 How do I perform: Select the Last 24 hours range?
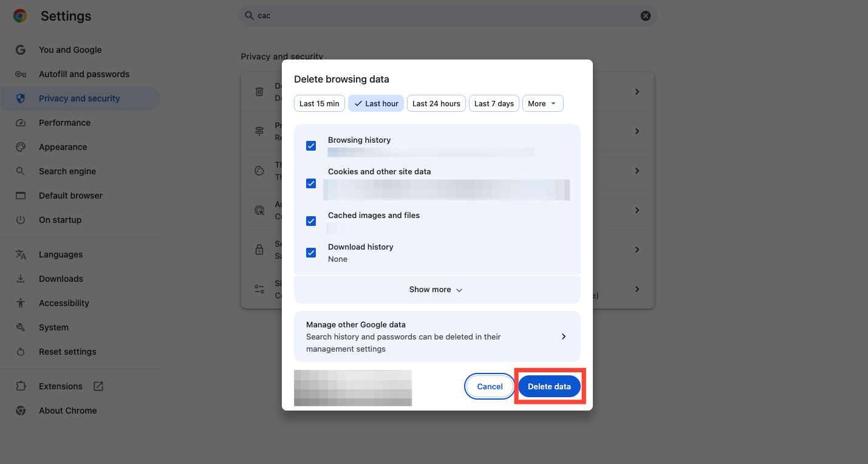click(x=436, y=104)
